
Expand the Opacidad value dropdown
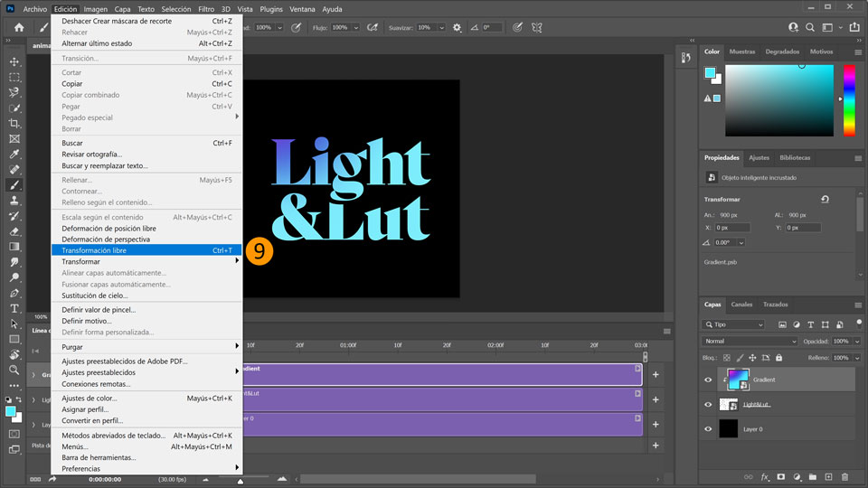pos(855,342)
